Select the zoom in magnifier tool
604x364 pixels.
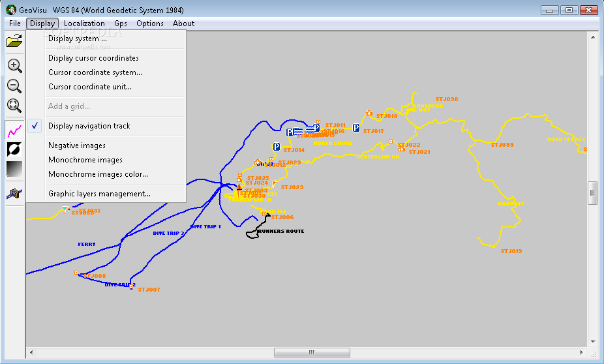[x=14, y=66]
